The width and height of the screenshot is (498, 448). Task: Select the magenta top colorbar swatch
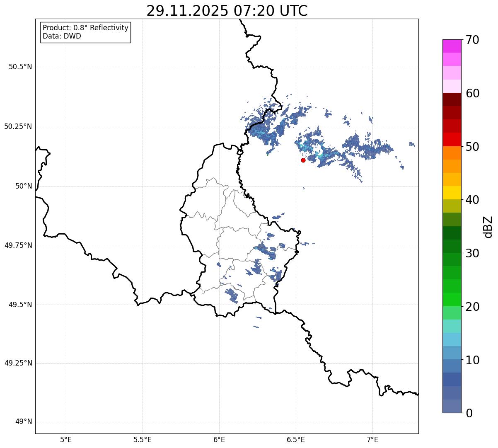[452, 46]
